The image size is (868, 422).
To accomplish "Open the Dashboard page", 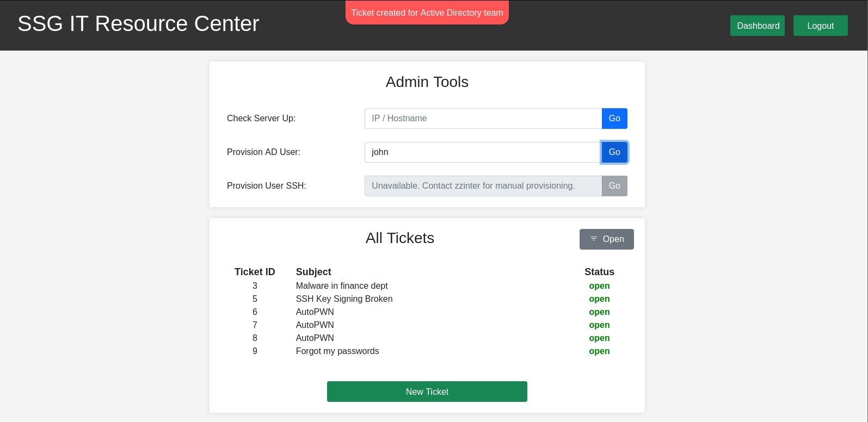I will click(758, 26).
